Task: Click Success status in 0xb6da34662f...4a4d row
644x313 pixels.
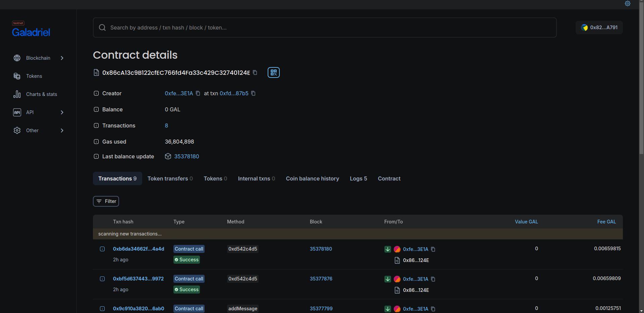Action: coord(186,260)
